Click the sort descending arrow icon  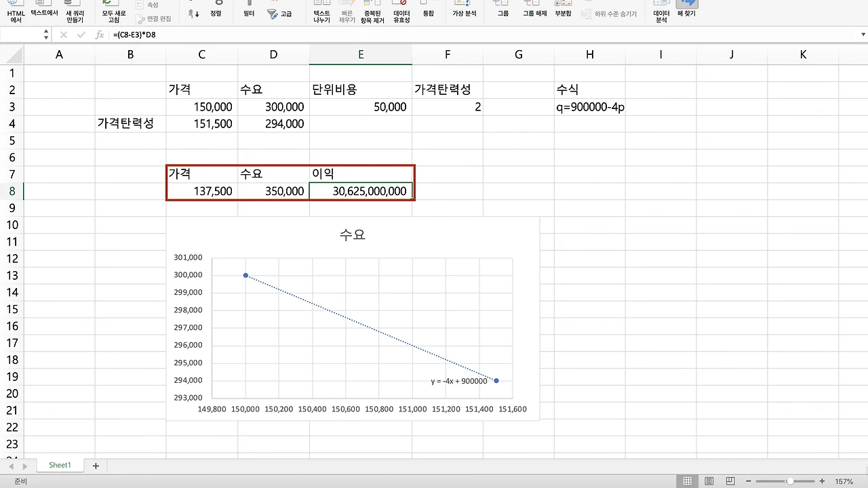(194, 13)
